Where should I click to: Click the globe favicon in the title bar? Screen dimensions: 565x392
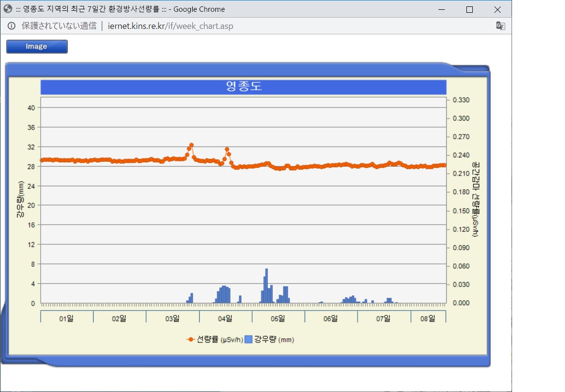coord(8,9)
